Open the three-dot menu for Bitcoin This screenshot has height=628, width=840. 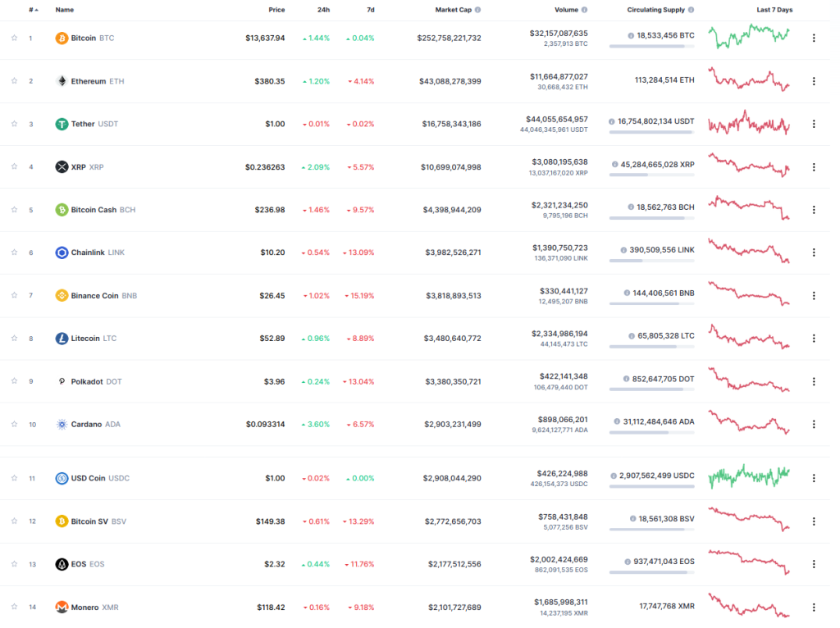(x=814, y=38)
